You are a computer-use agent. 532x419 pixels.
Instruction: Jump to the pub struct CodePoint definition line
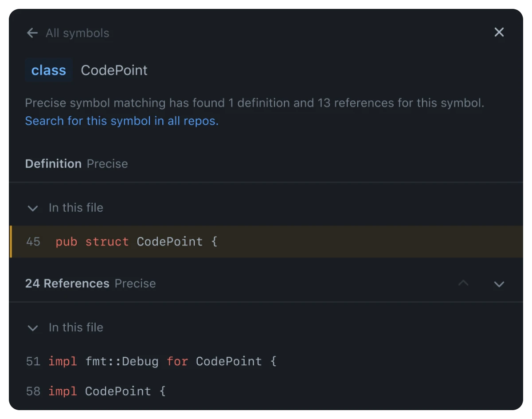pyautogui.click(x=136, y=241)
